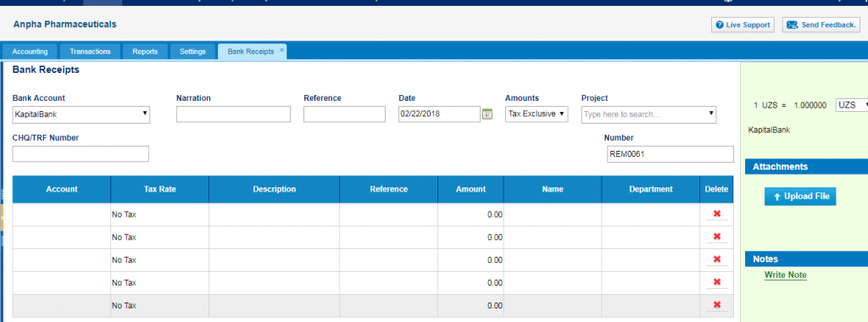Delete the third table row
The height and width of the screenshot is (322, 868).
(x=717, y=259)
